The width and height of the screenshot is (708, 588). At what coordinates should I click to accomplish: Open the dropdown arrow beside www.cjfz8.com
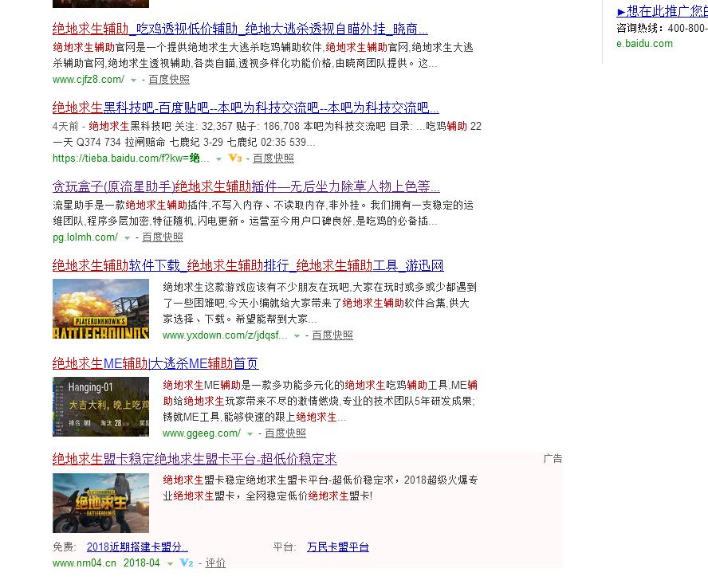136,80
